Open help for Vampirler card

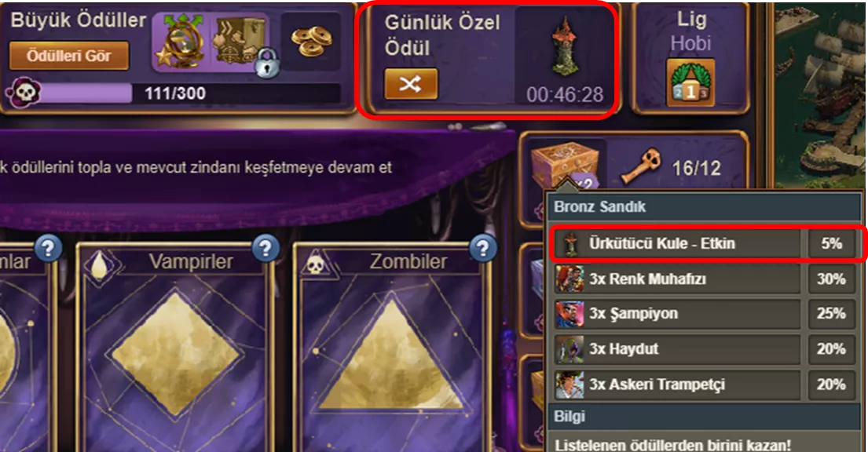(x=266, y=249)
